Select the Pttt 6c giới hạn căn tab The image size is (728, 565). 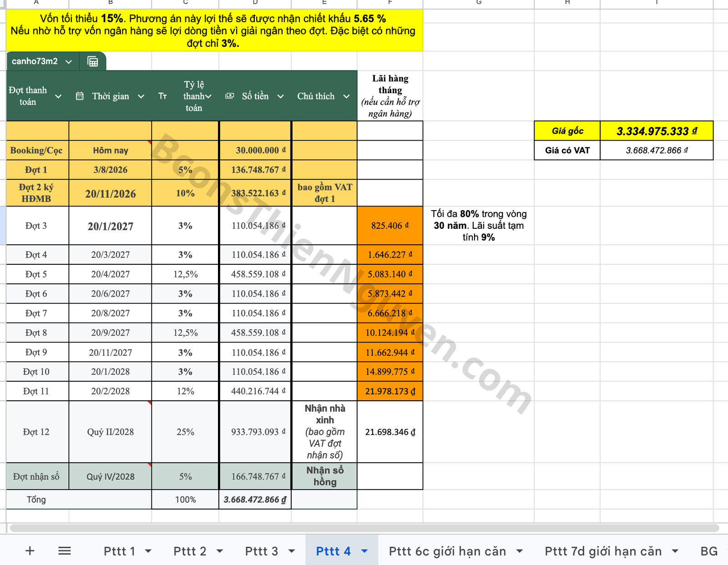tap(447, 551)
